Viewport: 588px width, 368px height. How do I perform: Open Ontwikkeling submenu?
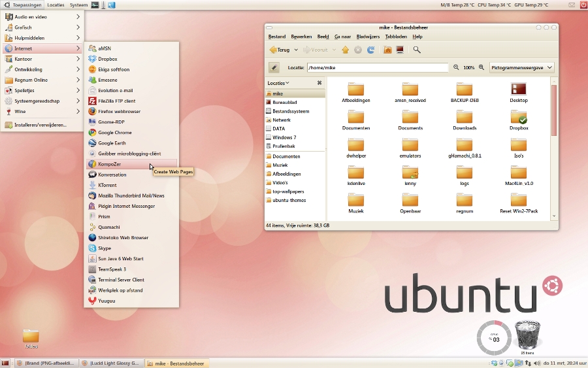tap(42, 69)
